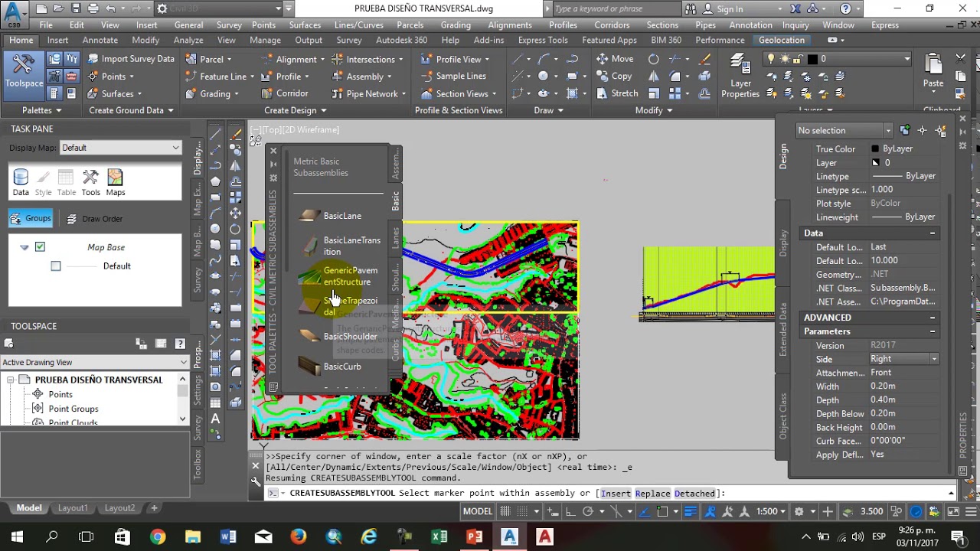The height and width of the screenshot is (551, 980).
Task: Click the Cut scissors icon in Clipboard panel
Action: coord(960,59)
